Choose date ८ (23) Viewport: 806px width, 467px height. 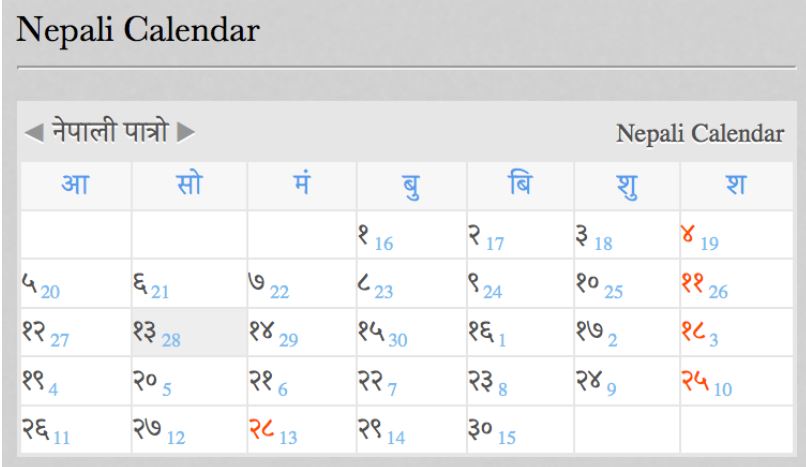click(x=411, y=284)
